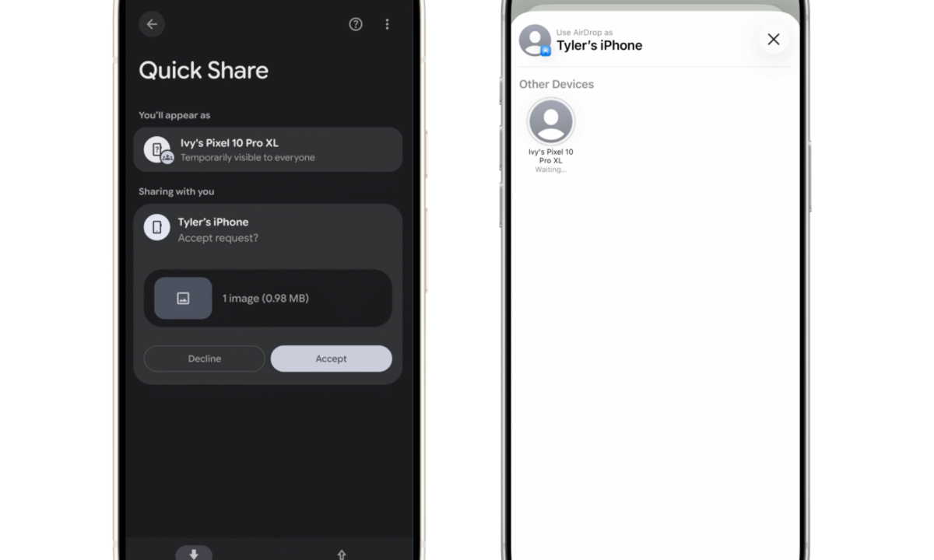This screenshot has height=560, width=934.
Task: Select Ivy's Pixel 10 Pro XL in Other Devices
Action: tap(550, 124)
